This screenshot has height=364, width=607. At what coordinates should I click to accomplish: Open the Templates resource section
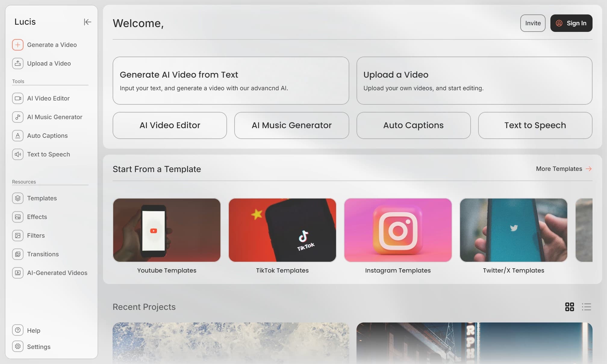[x=42, y=198]
